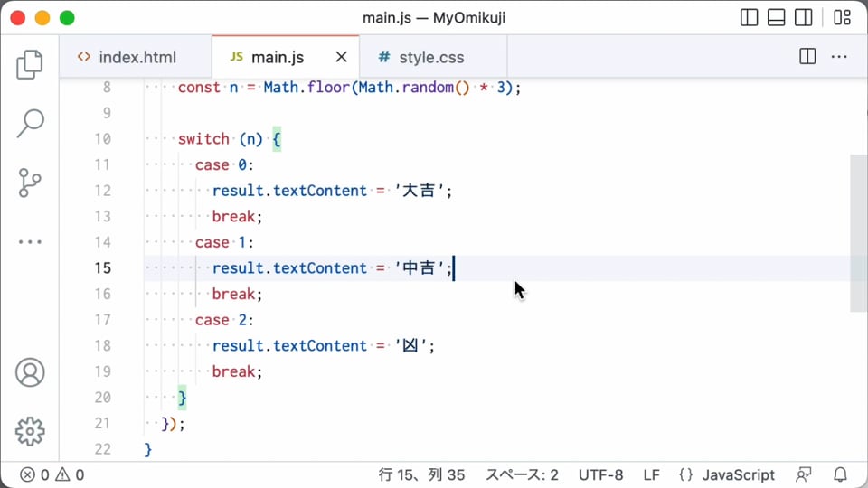Click the UTF-8 encoding status button
This screenshot has height=488, width=868.
pyautogui.click(x=600, y=474)
